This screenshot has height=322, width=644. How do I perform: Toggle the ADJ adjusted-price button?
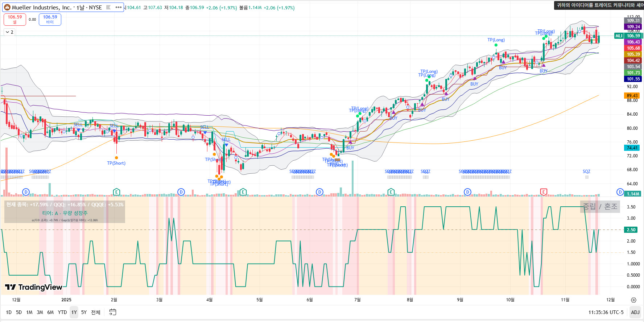click(x=635, y=312)
